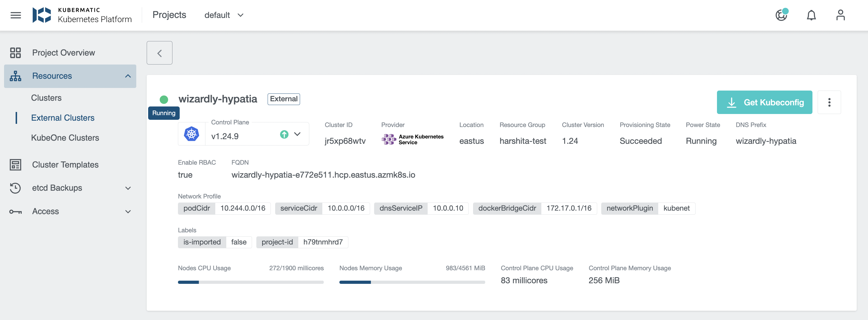The width and height of the screenshot is (868, 320).
Task: Click the Nodes CPU Usage progress bar
Action: (251, 282)
